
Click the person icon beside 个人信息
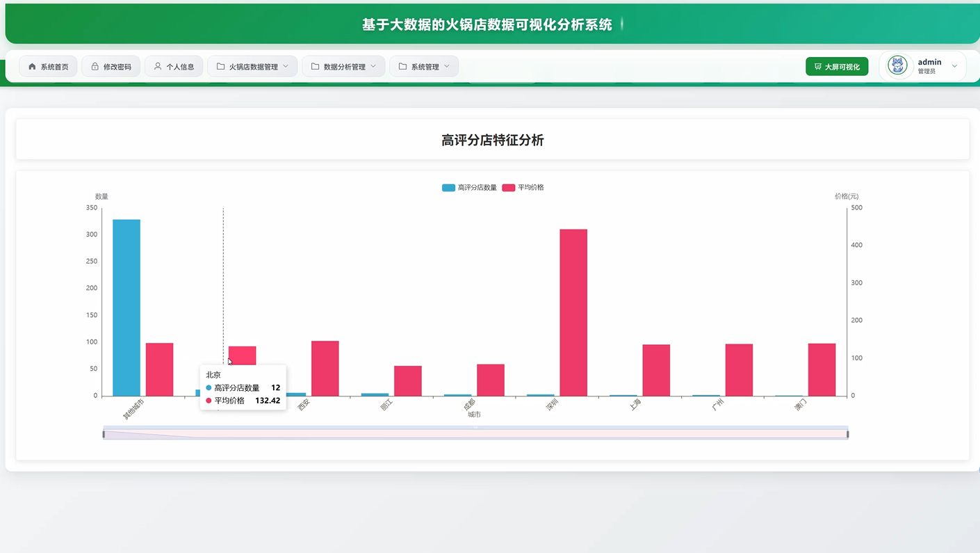(x=158, y=67)
